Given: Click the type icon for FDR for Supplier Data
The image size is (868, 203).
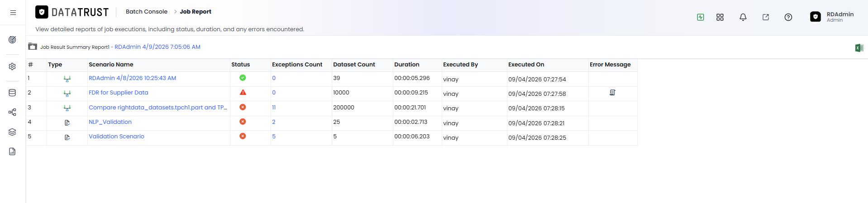Looking at the screenshot, I should click(x=67, y=93).
